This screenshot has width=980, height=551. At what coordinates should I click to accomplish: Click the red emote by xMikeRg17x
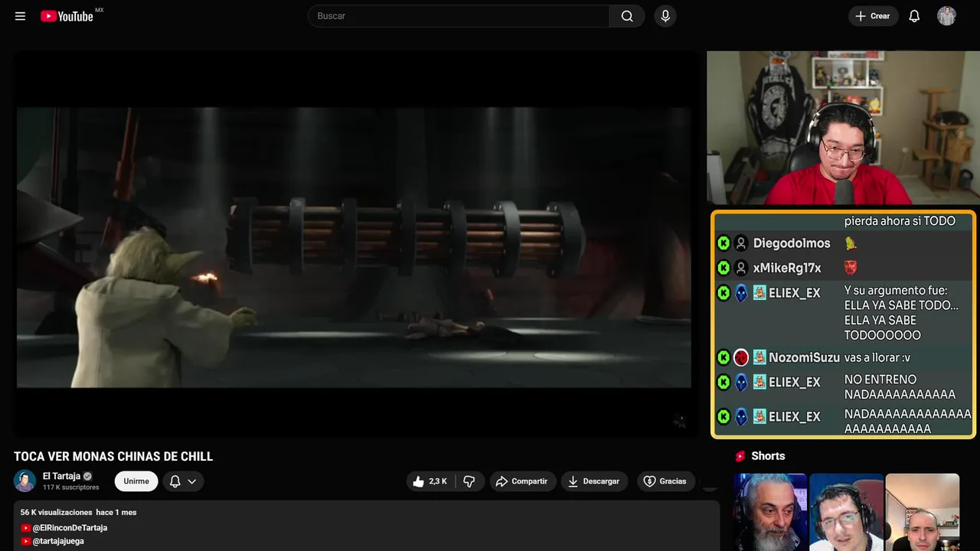[851, 268]
